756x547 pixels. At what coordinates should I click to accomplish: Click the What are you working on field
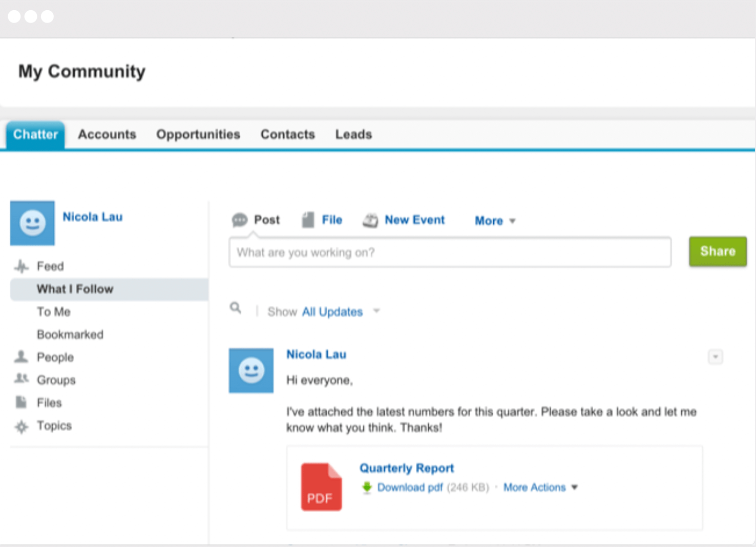pos(450,252)
